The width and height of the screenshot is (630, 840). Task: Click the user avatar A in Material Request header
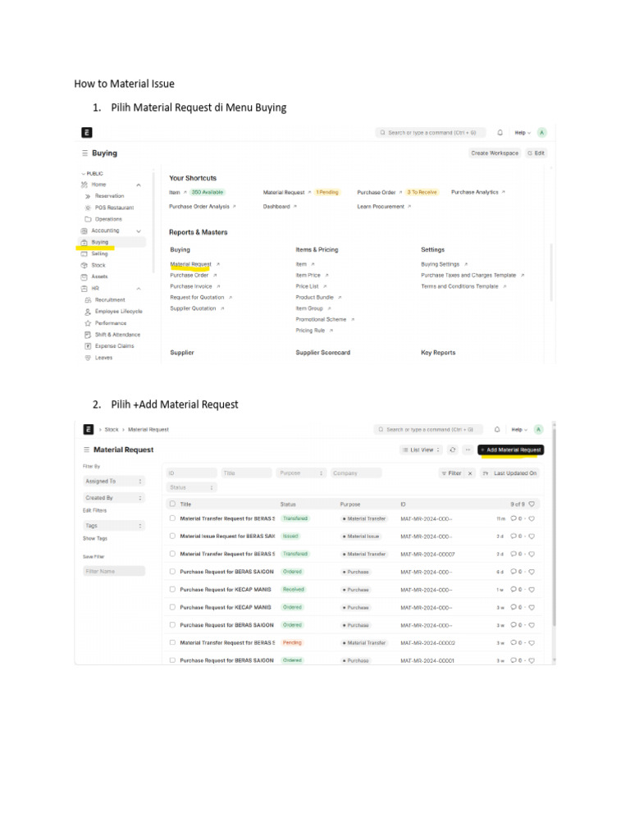pyautogui.click(x=538, y=429)
